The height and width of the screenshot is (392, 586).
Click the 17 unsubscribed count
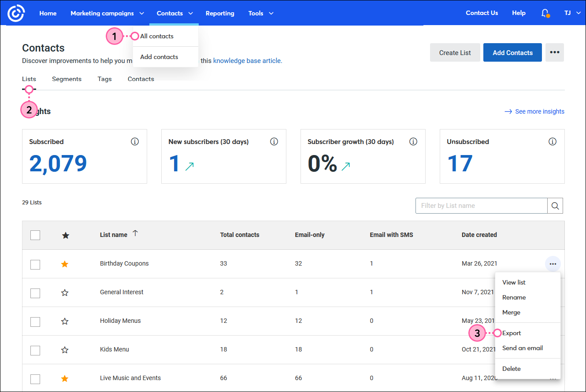pos(460,163)
